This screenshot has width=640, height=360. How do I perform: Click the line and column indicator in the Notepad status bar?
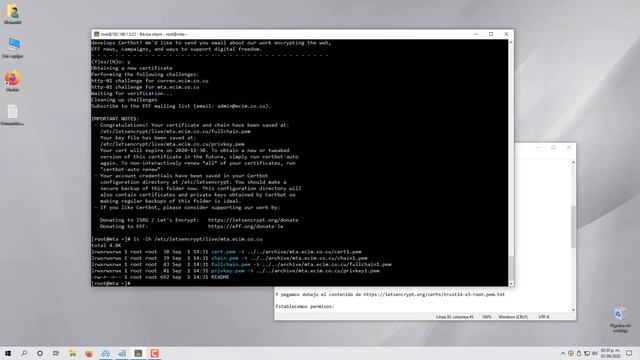point(455,317)
